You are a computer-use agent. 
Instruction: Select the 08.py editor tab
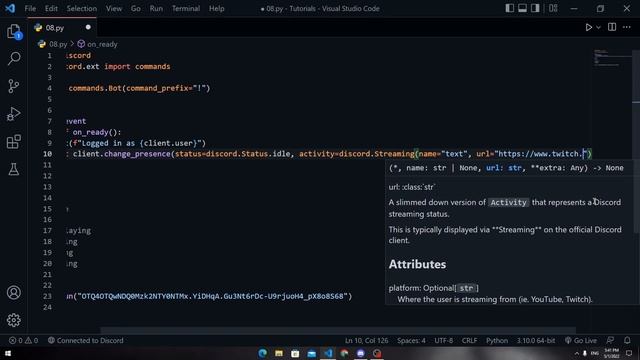pos(62,28)
